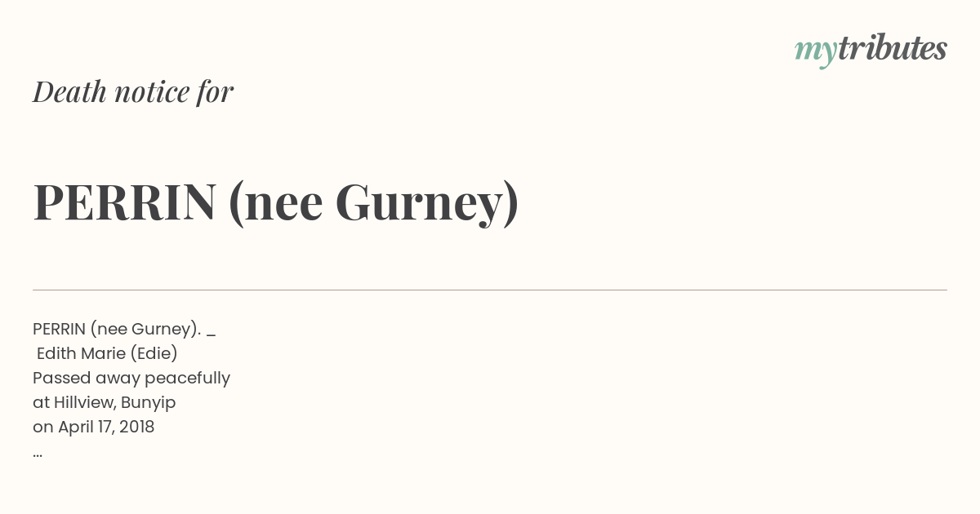980x514 pixels.
Task: Click the word 'Hillview' in the notice
Action: [x=85, y=402]
